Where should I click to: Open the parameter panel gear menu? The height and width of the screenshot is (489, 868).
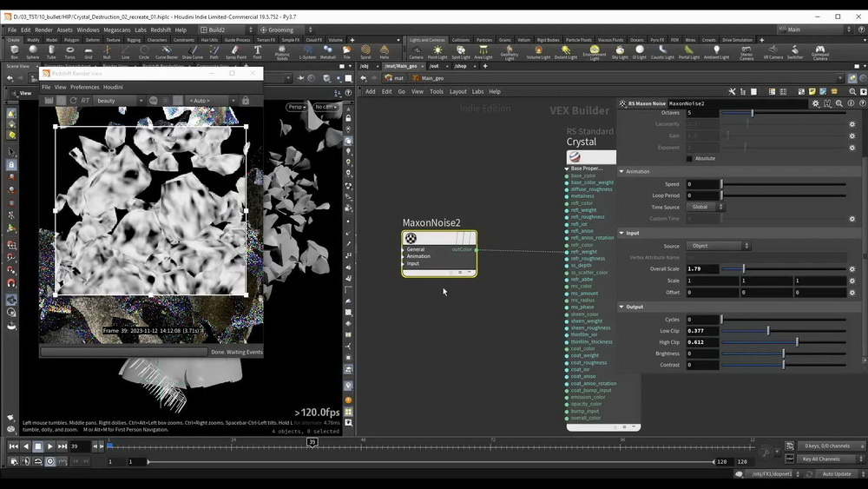815,103
